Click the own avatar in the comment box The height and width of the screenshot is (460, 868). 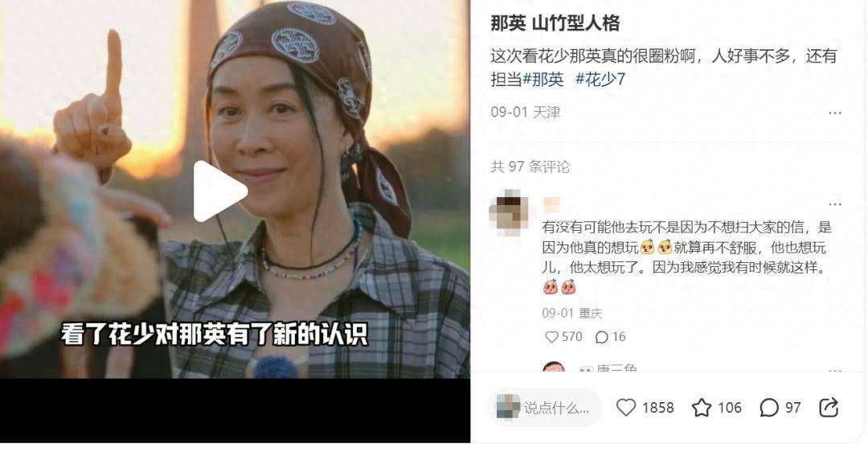pyautogui.click(x=508, y=408)
